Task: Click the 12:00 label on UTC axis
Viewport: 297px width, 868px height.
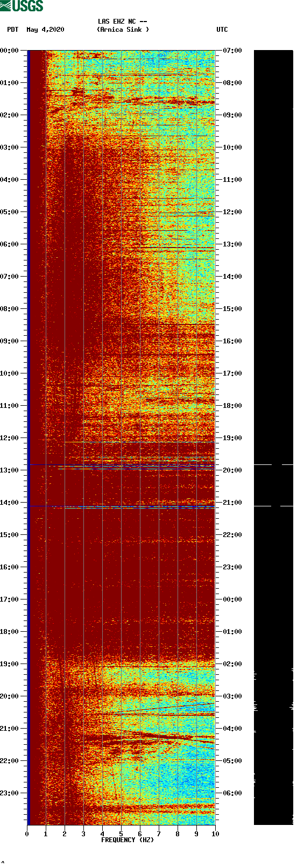Action: (x=232, y=212)
